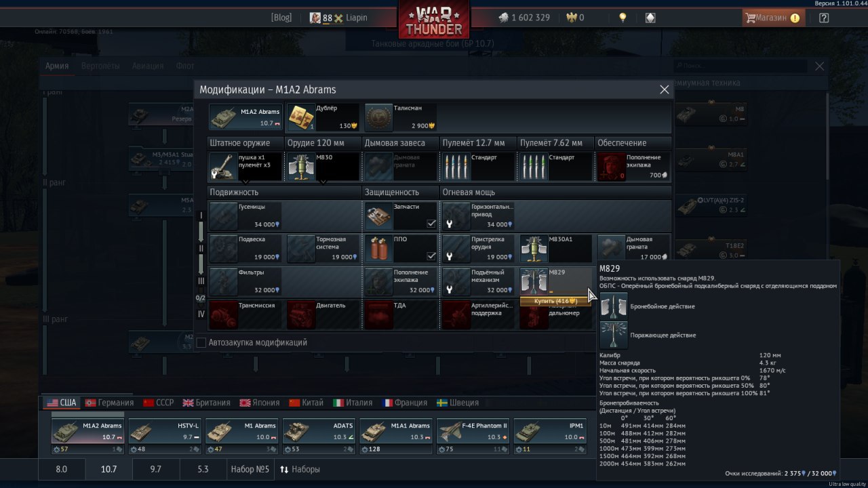The image size is (868, 488).
Task: Click the War Thunder logo
Action: click(x=433, y=20)
